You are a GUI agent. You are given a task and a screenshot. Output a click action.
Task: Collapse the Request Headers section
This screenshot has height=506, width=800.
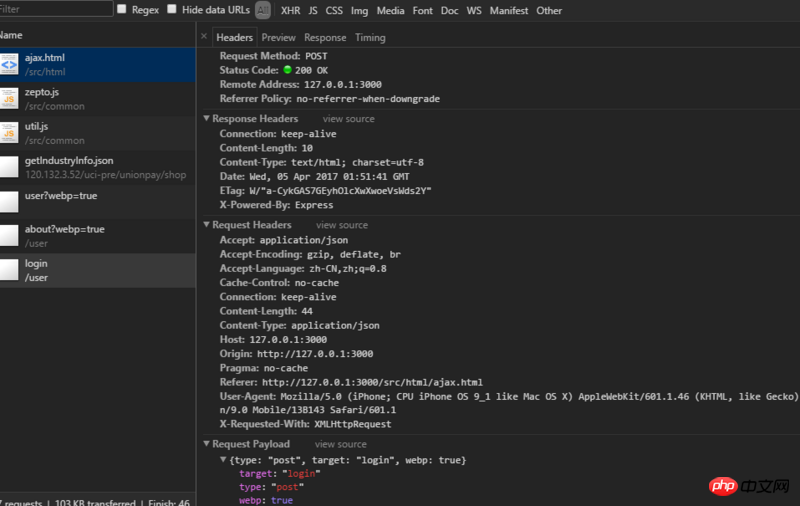tap(206, 226)
